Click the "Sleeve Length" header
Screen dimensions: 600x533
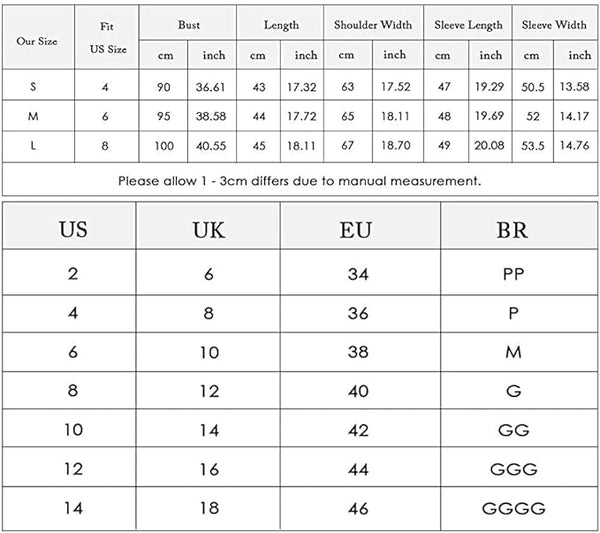[x=470, y=23]
